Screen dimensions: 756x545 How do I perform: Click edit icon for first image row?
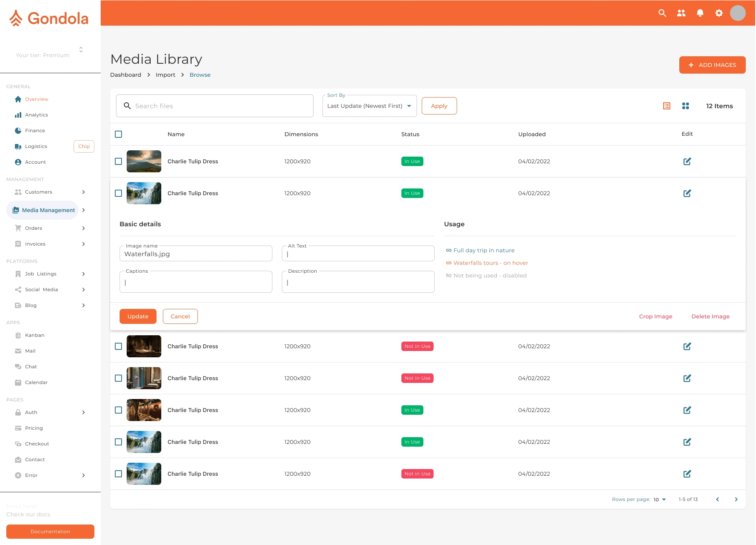687,161
